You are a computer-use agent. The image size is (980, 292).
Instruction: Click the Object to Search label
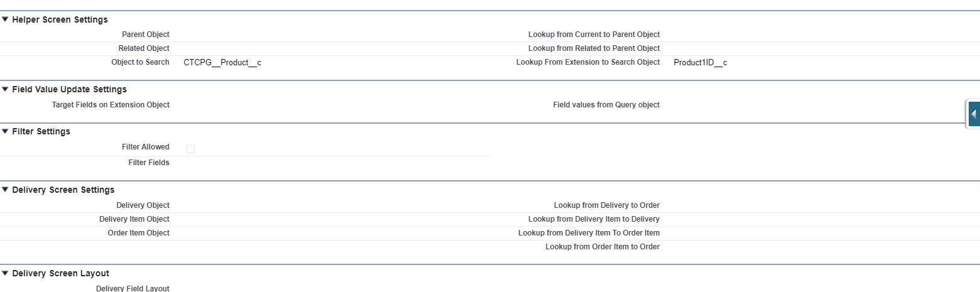(x=140, y=62)
